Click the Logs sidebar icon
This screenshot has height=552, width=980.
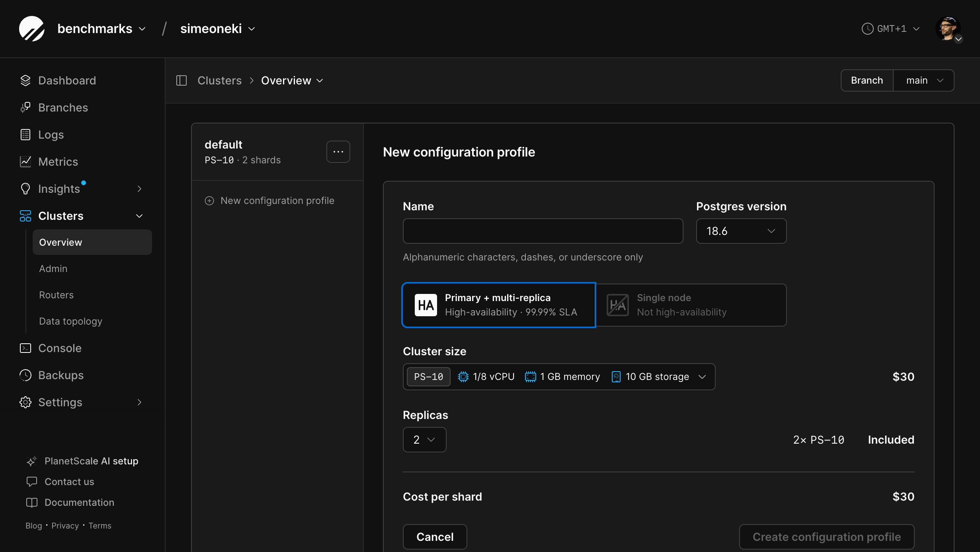(x=25, y=135)
